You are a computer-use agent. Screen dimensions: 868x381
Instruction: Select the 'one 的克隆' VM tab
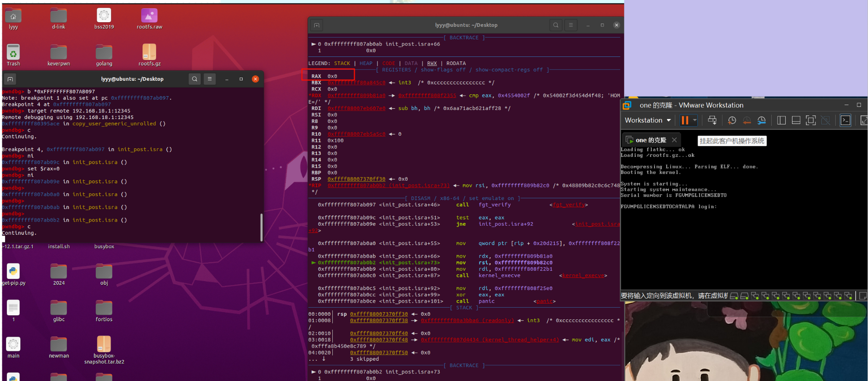[650, 140]
